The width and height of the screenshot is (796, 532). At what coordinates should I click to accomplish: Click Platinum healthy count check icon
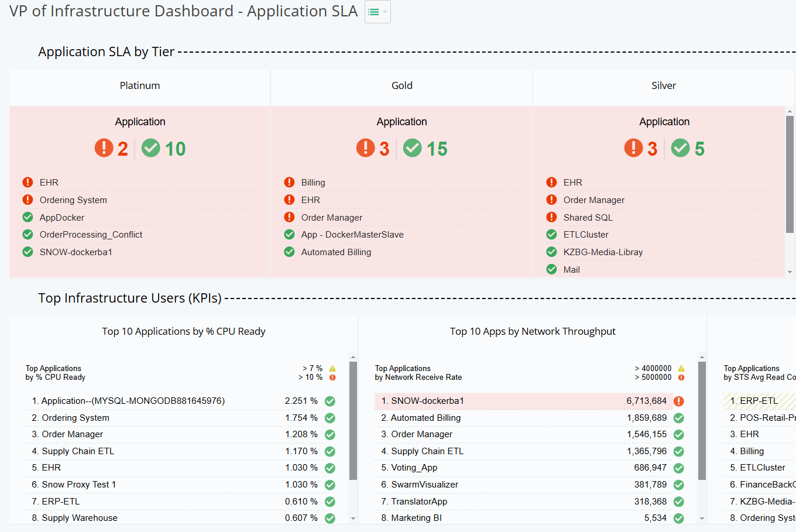click(x=151, y=148)
